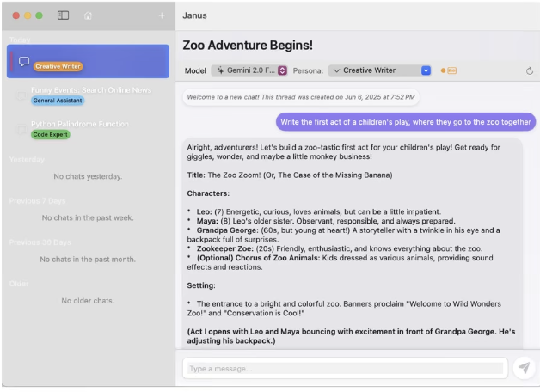Click chat icon beside Python Palindrome thread
Viewport: 540px width, 392px height.
click(x=21, y=129)
